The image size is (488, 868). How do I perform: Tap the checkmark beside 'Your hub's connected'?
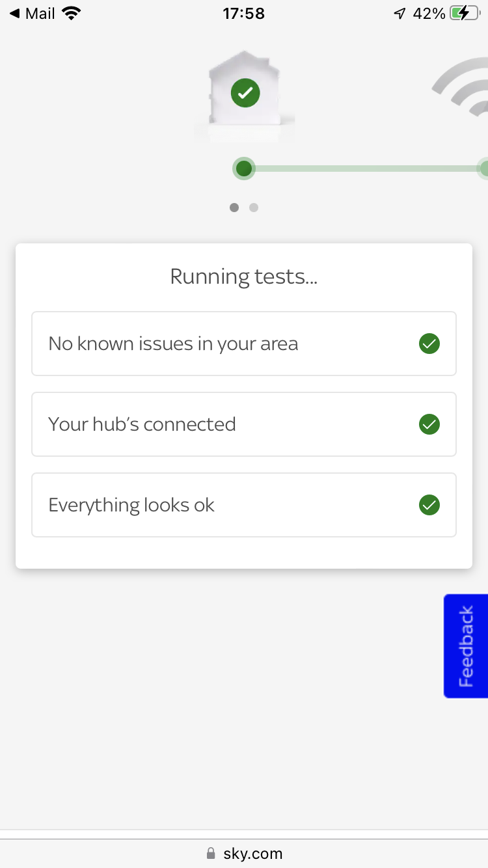tap(429, 424)
